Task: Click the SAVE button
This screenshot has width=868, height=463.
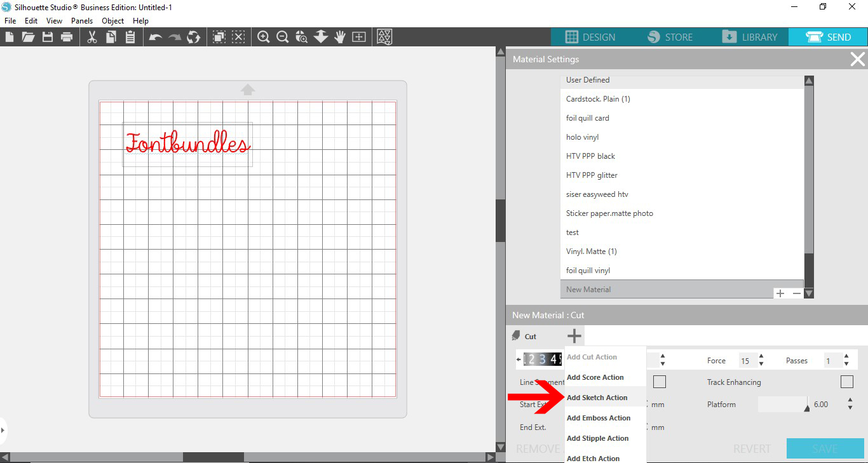Action: [825, 448]
